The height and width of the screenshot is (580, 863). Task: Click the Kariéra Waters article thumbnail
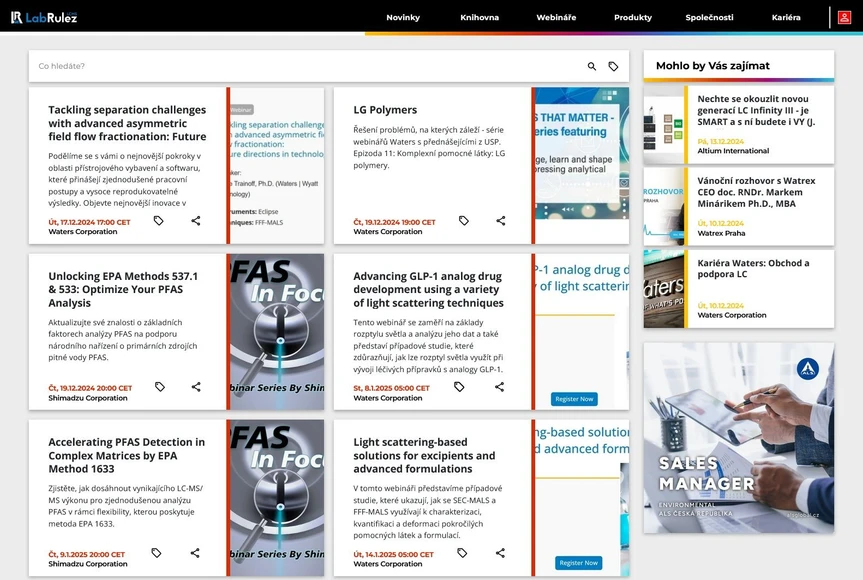pyautogui.click(x=664, y=289)
